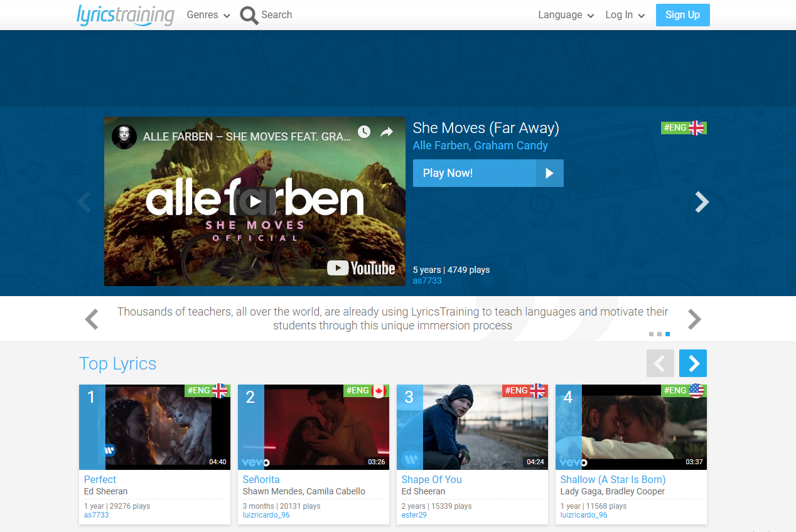796x532 pixels.
Task: Click the Perfect song title
Action: click(100, 479)
